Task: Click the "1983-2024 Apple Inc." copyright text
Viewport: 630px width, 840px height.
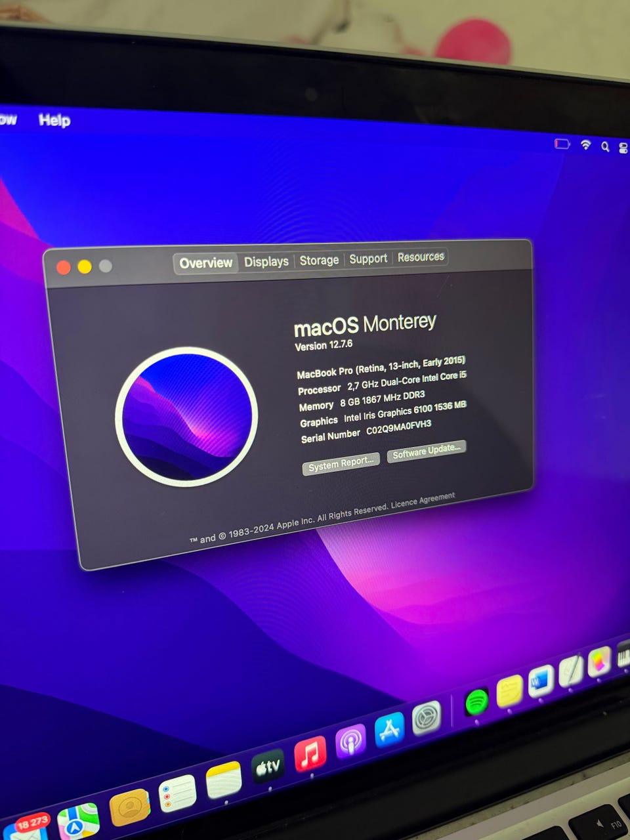Action: coord(271,528)
